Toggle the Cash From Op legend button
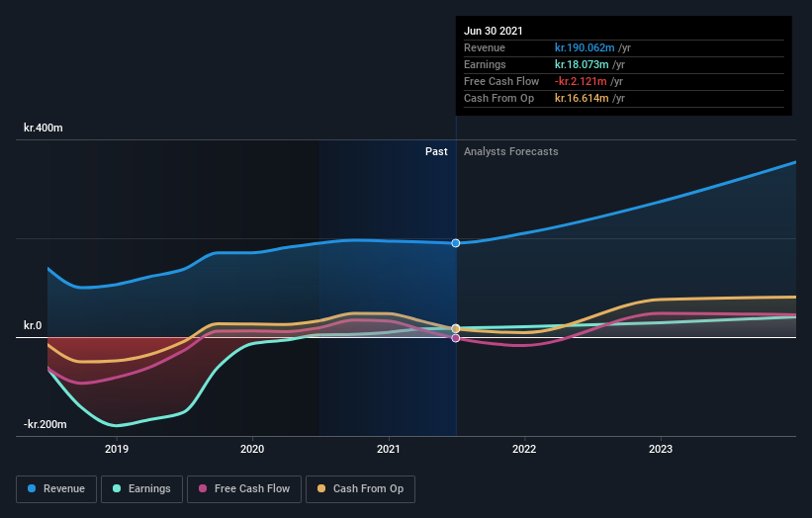812x518 pixels. (x=360, y=489)
